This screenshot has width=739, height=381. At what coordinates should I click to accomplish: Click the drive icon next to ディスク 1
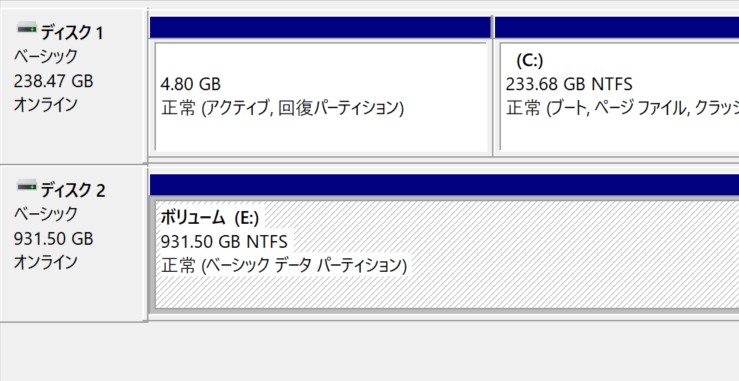27,28
